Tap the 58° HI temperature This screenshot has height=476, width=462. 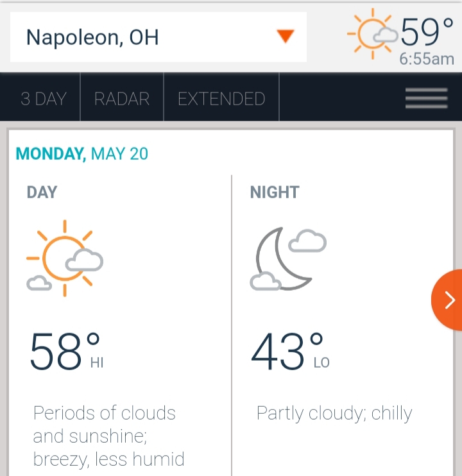coord(67,351)
